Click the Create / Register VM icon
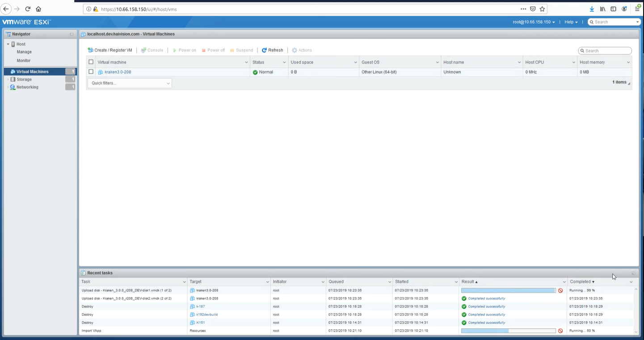Image resolution: width=644 pixels, height=340 pixels. pyautogui.click(x=90, y=50)
